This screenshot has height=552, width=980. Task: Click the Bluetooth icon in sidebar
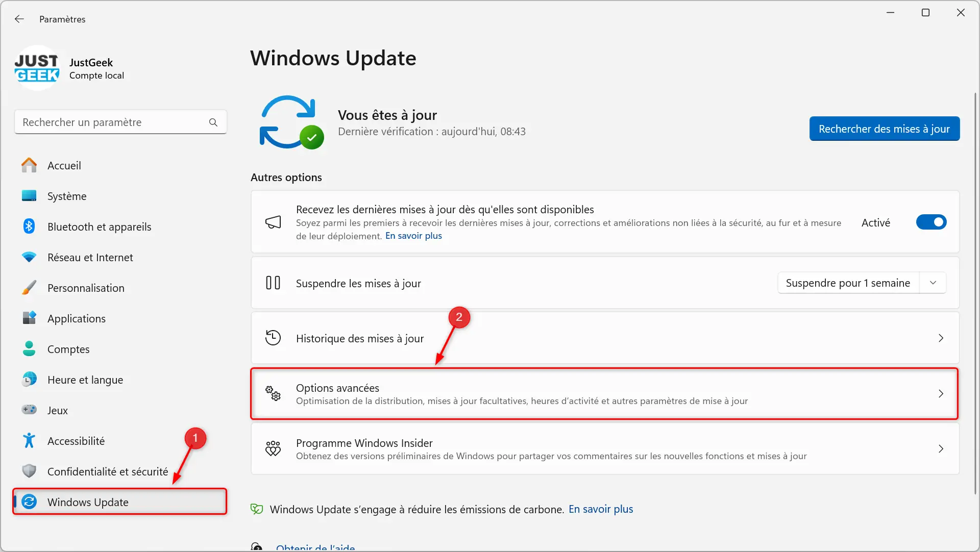click(29, 227)
